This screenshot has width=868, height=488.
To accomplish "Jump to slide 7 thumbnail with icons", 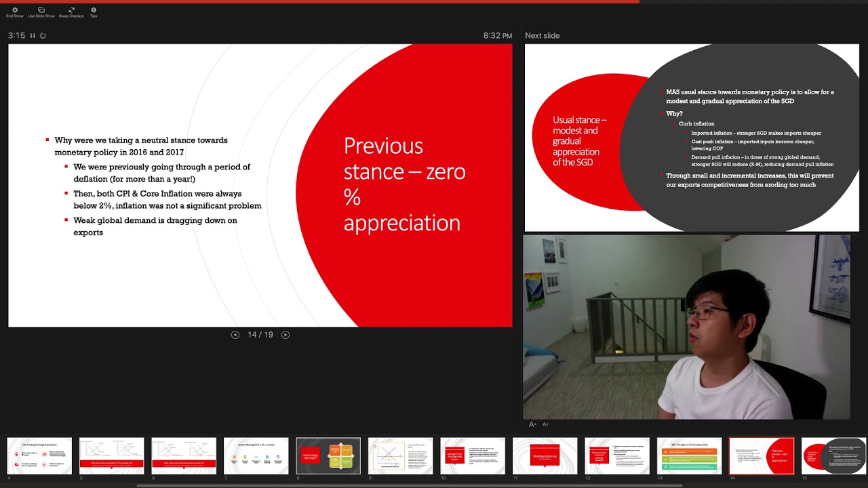I will tap(256, 455).
